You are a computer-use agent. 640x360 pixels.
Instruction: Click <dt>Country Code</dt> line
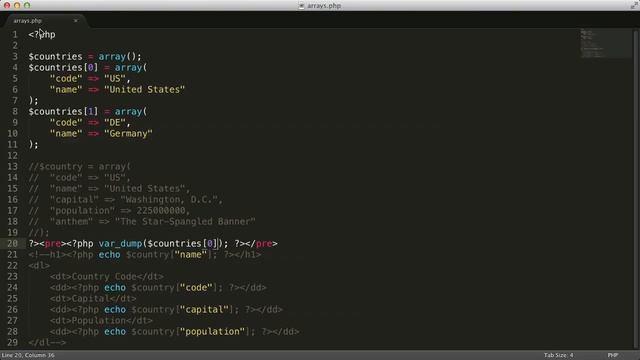[107, 277]
